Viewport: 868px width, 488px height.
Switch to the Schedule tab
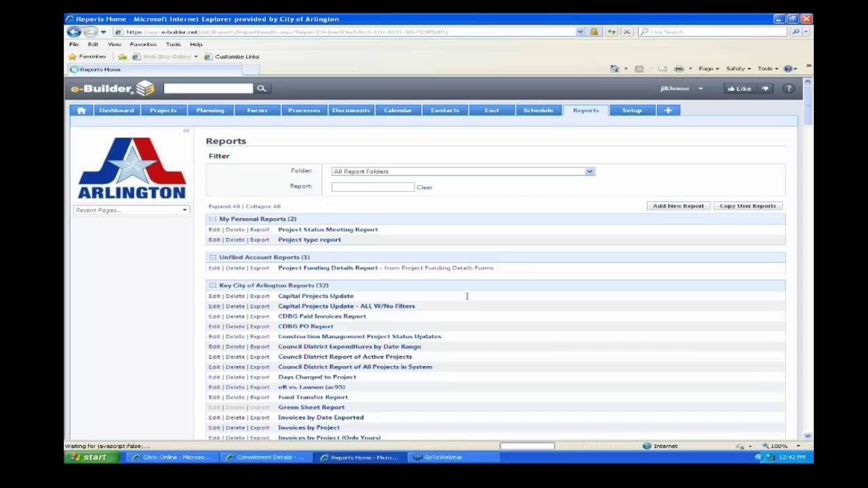click(538, 110)
